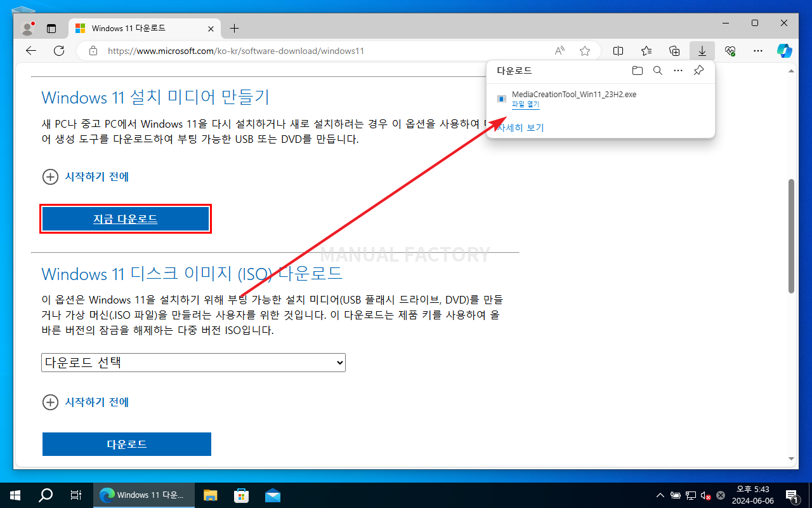Toggle split screen view icon
Image resolution: width=812 pixels, height=508 pixels.
pos(618,51)
